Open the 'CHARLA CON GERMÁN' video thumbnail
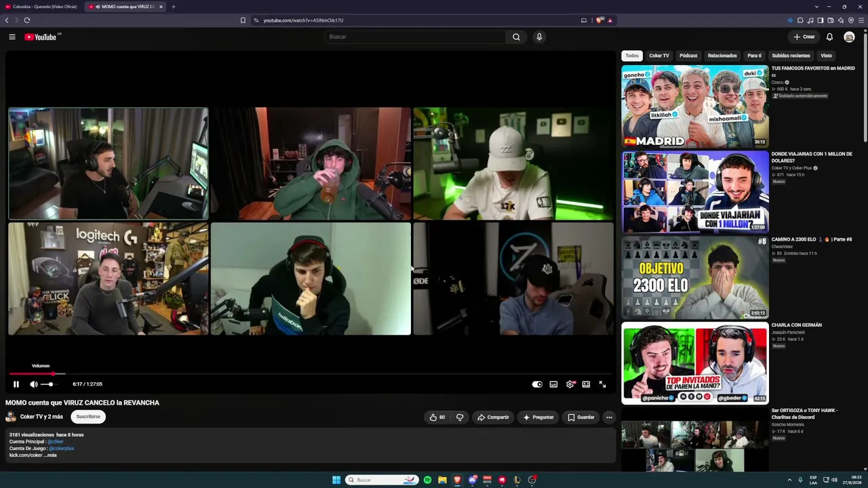This screenshot has width=868, height=488. click(x=695, y=363)
